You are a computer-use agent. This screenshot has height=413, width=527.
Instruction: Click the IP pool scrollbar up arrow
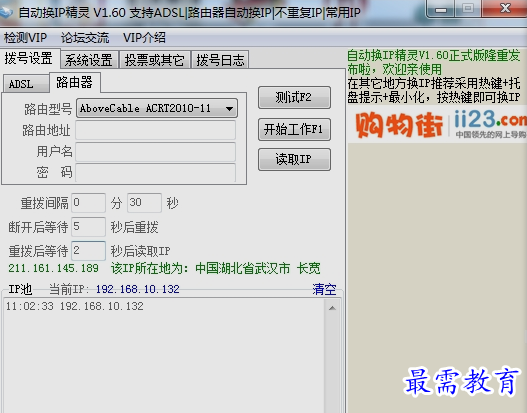[332, 308]
